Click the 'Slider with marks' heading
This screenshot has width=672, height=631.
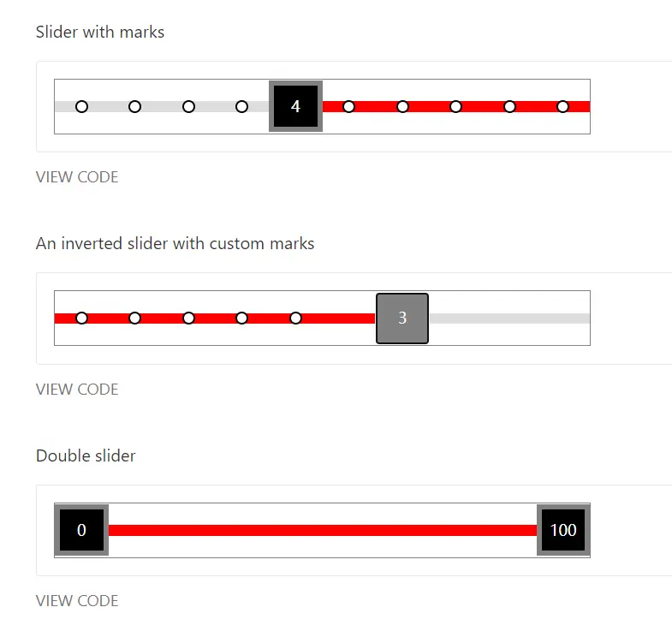[x=100, y=33]
